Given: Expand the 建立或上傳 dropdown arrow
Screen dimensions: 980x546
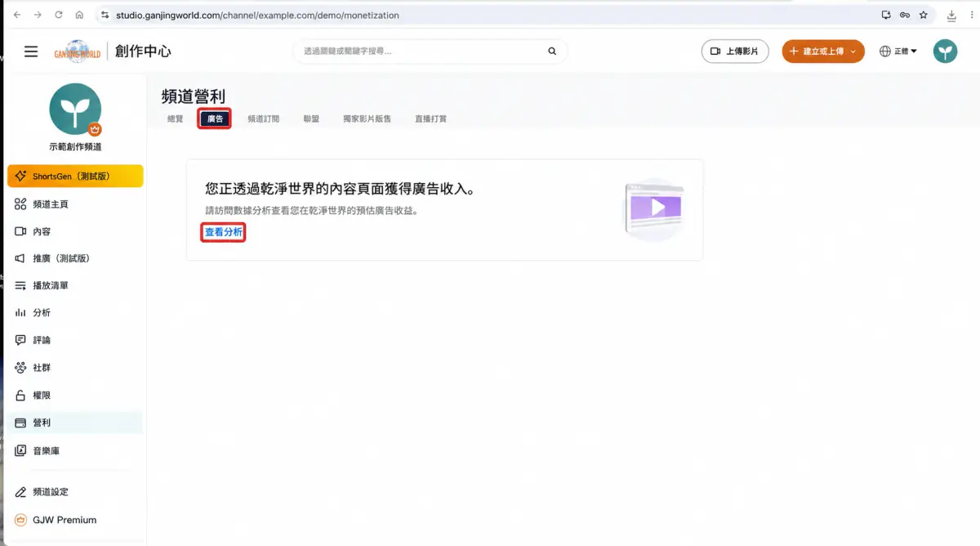Looking at the screenshot, I should (853, 51).
